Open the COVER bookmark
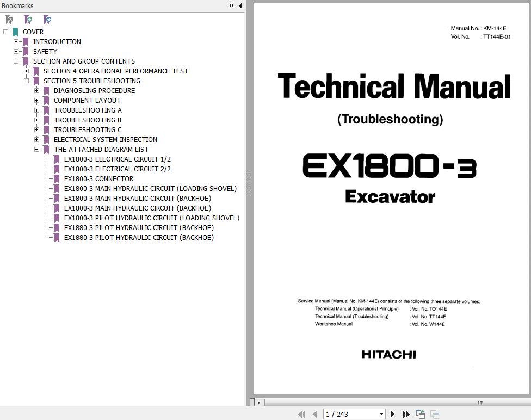Viewport: 531px width, 420px height. click(x=33, y=32)
